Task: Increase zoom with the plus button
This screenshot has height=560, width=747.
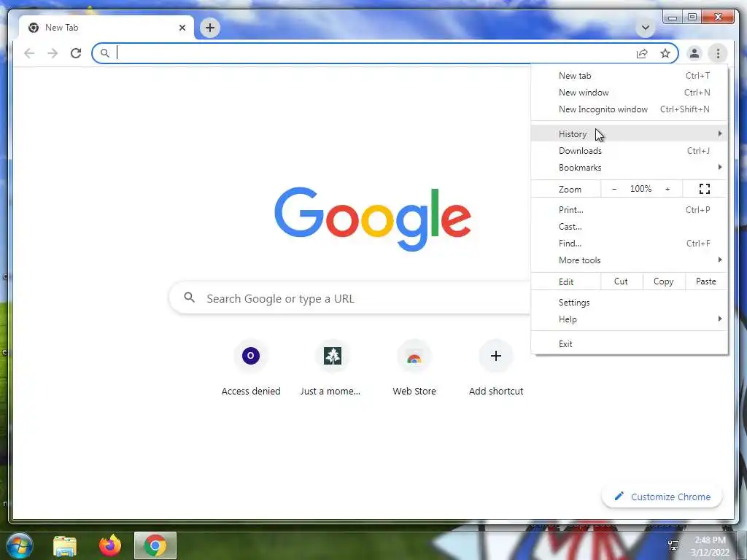Action: [667, 189]
